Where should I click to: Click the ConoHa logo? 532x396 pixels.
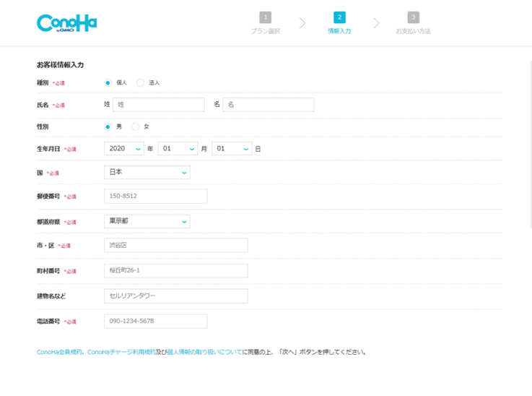66,23
